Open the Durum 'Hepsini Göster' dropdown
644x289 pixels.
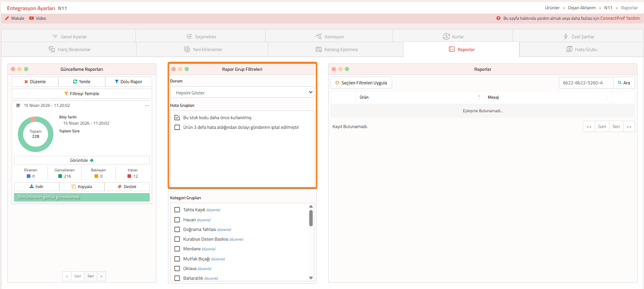pos(242,92)
